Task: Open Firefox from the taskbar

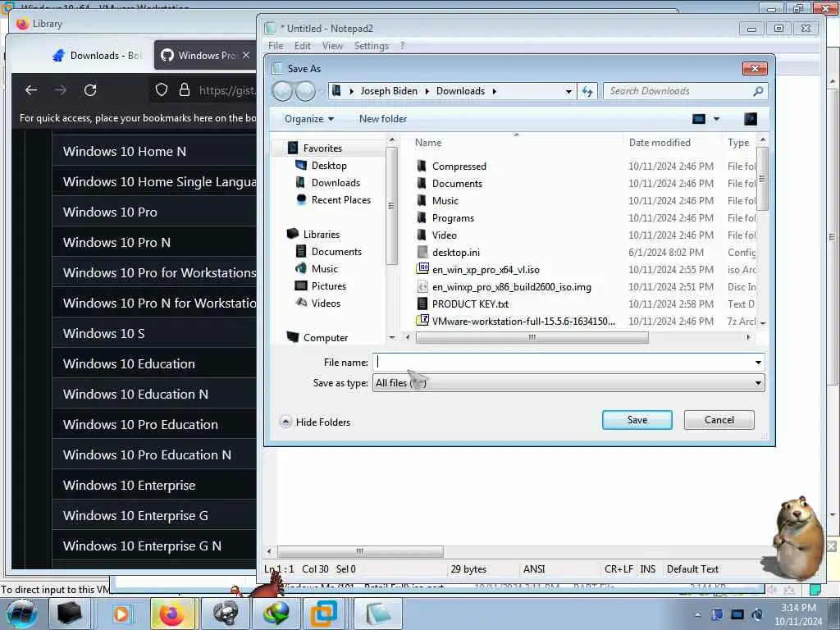Action: (x=172, y=614)
